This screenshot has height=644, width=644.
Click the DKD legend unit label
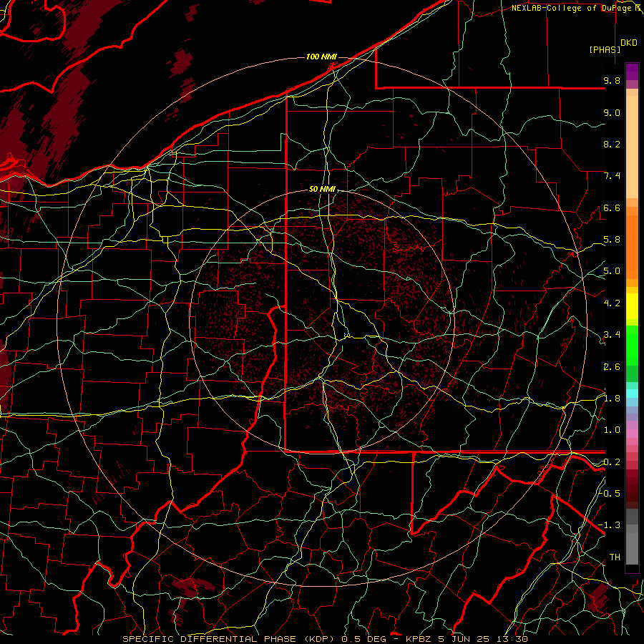[629, 43]
